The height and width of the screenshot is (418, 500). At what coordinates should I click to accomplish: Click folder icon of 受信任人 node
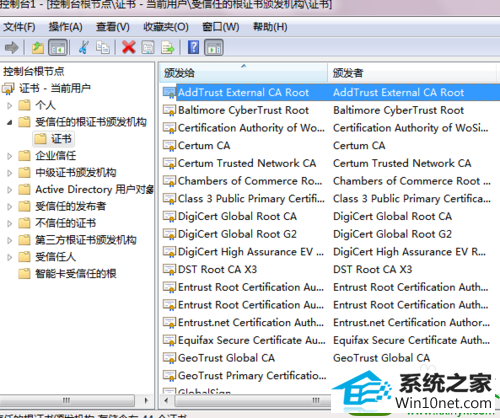coord(24,257)
